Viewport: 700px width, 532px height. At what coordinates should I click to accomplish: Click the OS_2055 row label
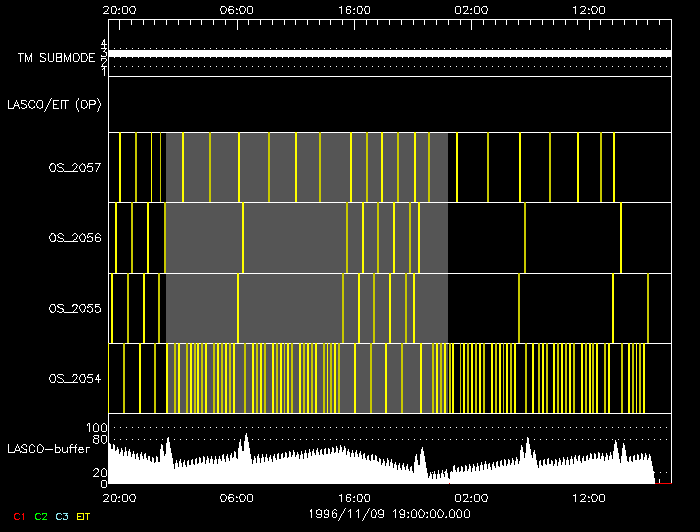tap(75, 309)
